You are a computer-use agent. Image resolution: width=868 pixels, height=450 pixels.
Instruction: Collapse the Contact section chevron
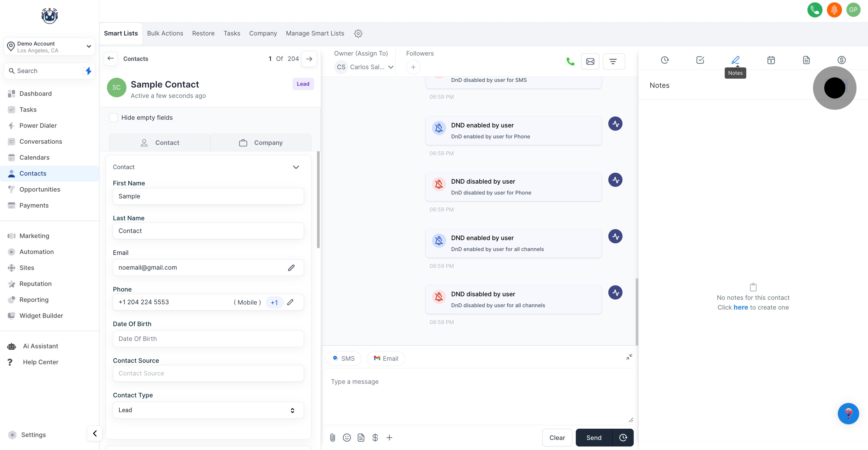pos(296,167)
